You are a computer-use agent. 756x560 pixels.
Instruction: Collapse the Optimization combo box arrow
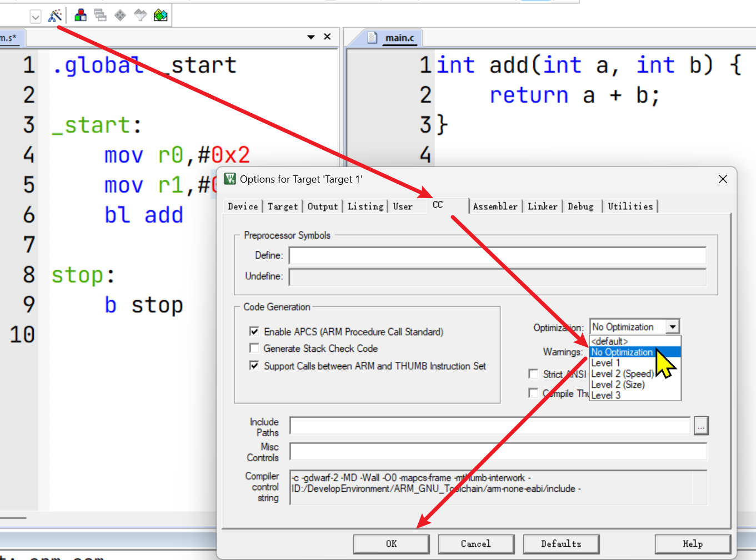(x=673, y=327)
